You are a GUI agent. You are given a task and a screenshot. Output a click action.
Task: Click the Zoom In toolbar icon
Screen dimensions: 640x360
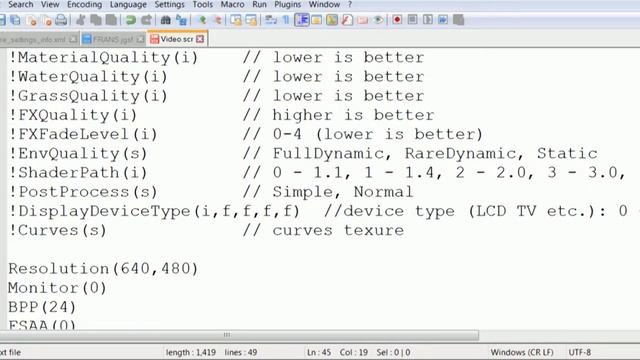[202, 20]
